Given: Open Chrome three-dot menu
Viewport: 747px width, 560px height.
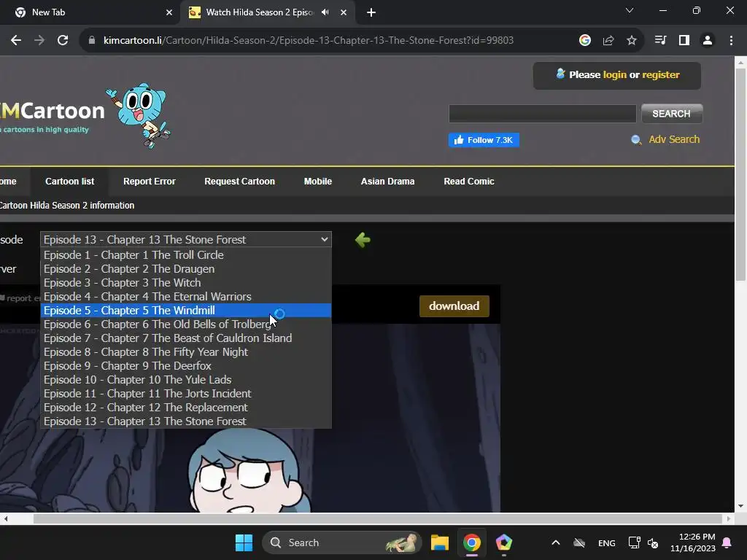Looking at the screenshot, I should [731, 41].
